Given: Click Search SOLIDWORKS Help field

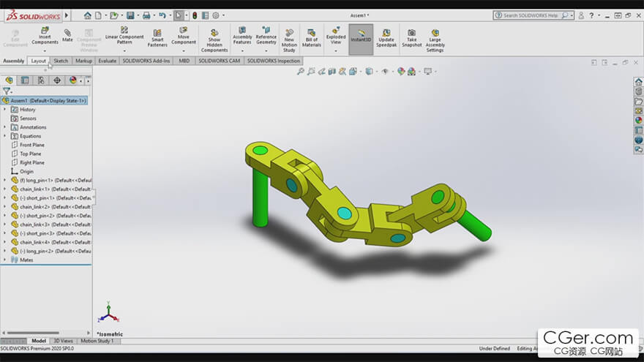Looking at the screenshot, I should 531,15.
